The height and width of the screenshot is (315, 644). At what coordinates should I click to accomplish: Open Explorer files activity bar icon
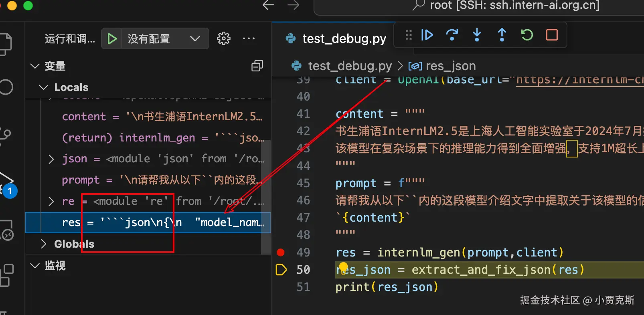(6, 43)
